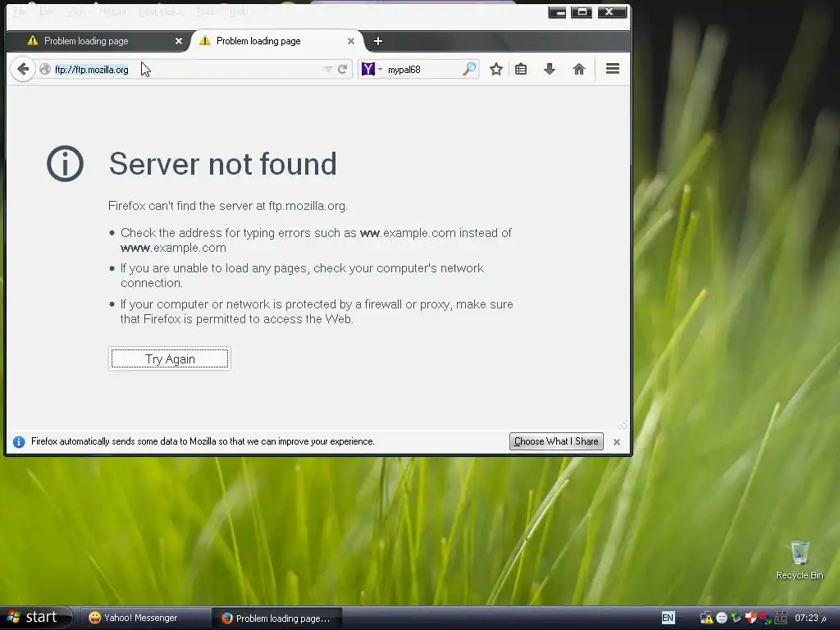Click the red-white shield tray icon

pyautogui.click(x=751, y=619)
